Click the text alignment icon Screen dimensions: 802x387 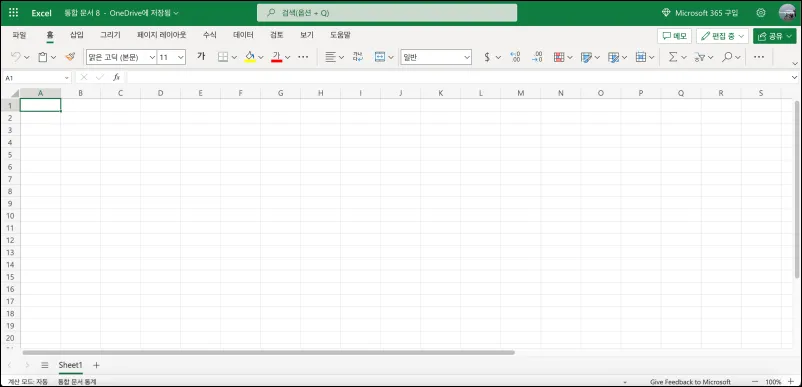click(x=330, y=57)
